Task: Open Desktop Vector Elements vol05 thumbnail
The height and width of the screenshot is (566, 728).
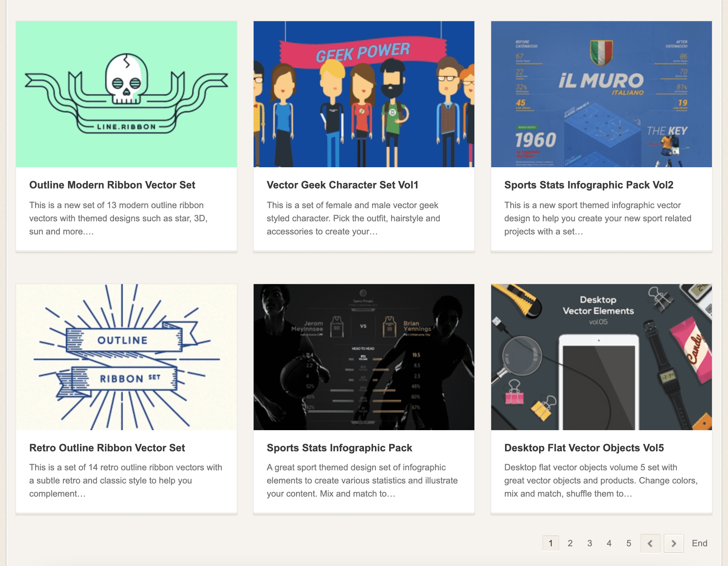Action: (601, 357)
